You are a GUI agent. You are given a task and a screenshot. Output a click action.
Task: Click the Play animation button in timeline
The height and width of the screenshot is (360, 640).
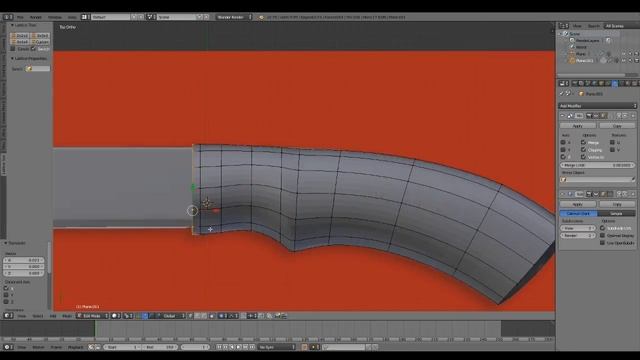coord(239,347)
